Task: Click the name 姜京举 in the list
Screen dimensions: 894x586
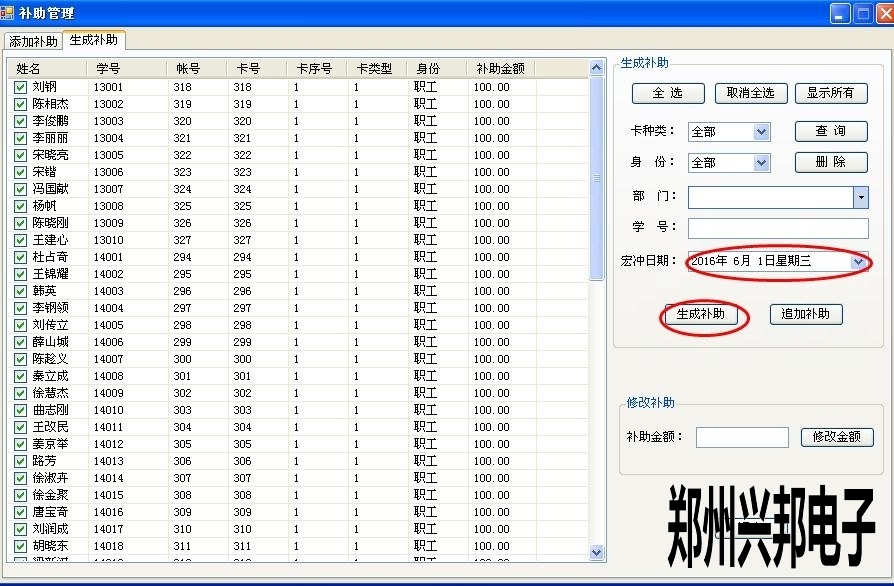Action: (x=50, y=444)
